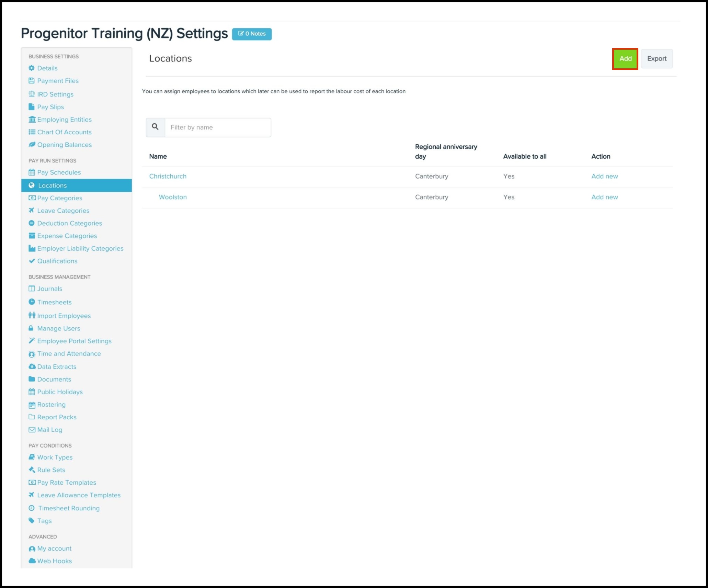Click the magnifier search icon
Viewport: 708px width, 588px height.
155,127
